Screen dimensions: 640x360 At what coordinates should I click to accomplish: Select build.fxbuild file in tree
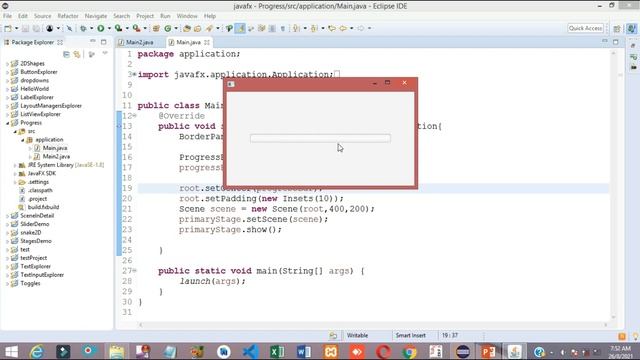tap(43, 207)
